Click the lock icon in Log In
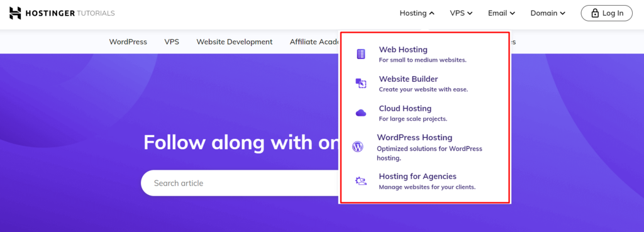Viewport: 644px width, 232px height. pyautogui.click(x=595, y=13)
